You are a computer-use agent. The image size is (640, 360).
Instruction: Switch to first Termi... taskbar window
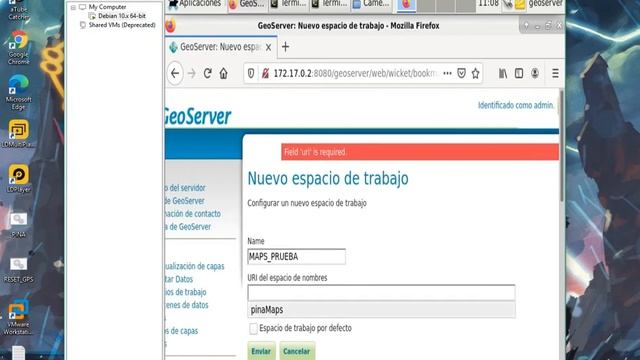point(288,4)
